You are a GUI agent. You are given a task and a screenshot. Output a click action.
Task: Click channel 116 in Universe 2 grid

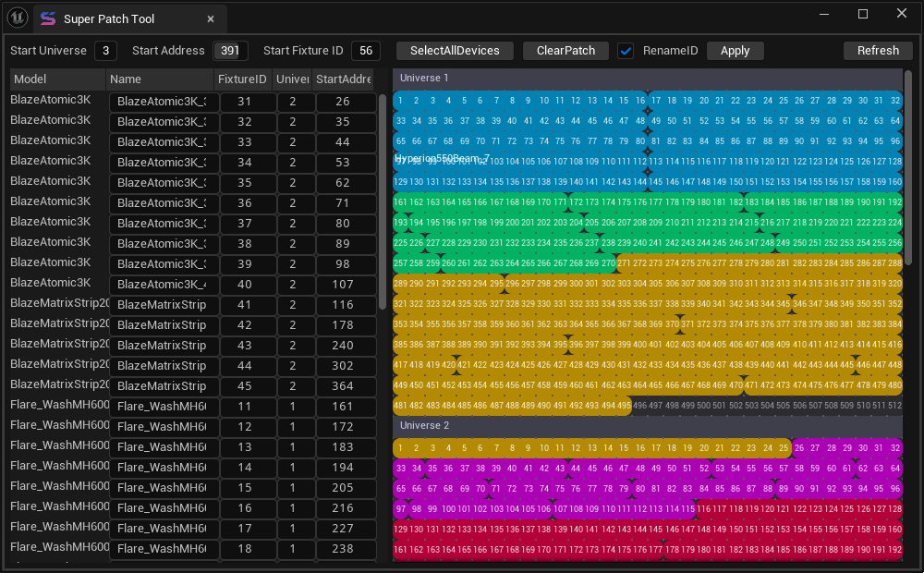pos(703,508)
